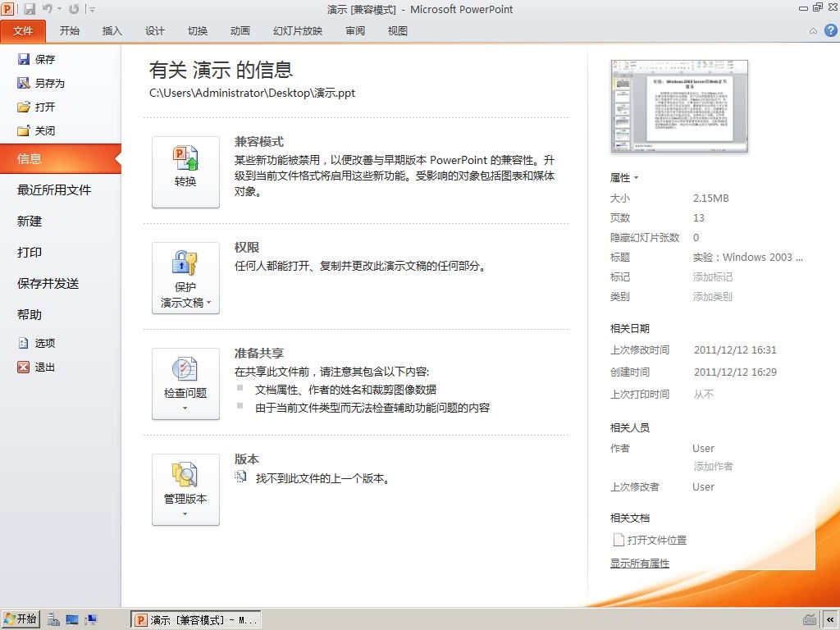
Task: Select 打印 in the backstage menu
Action: [30, 253]
